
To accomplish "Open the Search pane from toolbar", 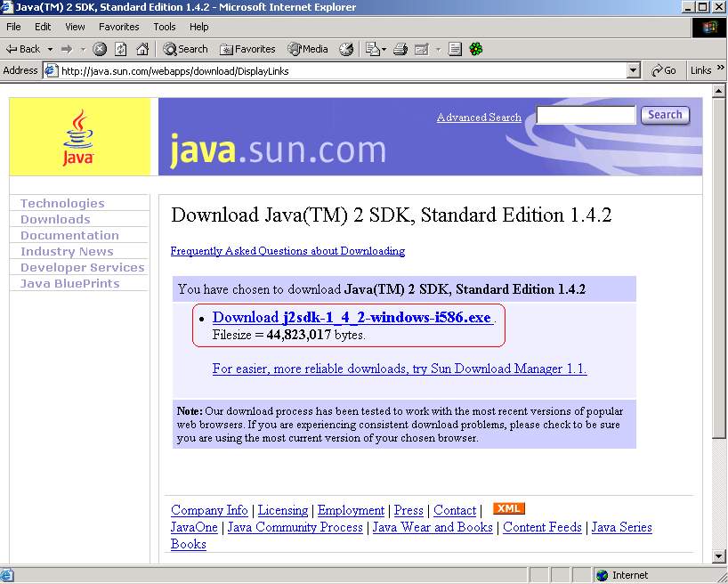I will coord(185,49).
